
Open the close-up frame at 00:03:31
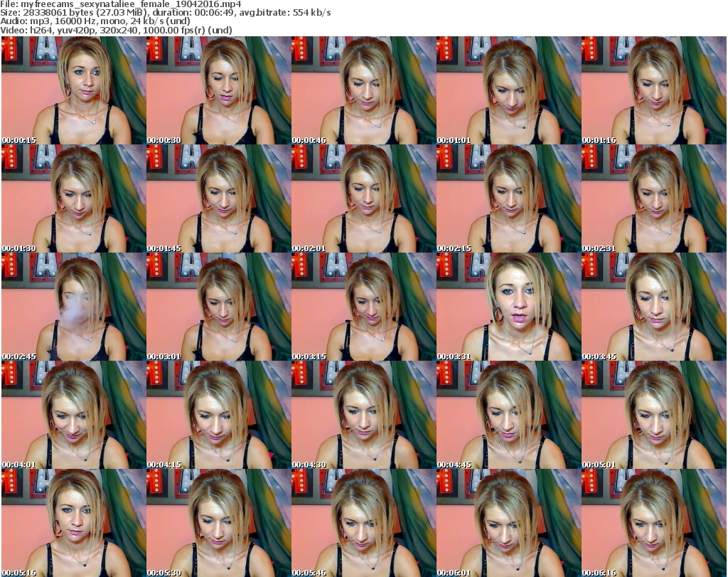pos(508,307)
